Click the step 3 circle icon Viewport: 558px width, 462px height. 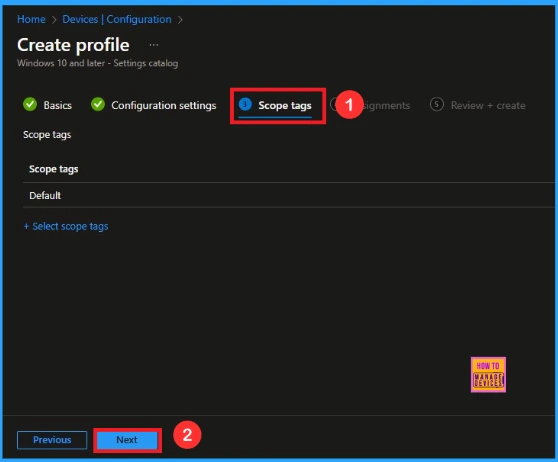245,104
